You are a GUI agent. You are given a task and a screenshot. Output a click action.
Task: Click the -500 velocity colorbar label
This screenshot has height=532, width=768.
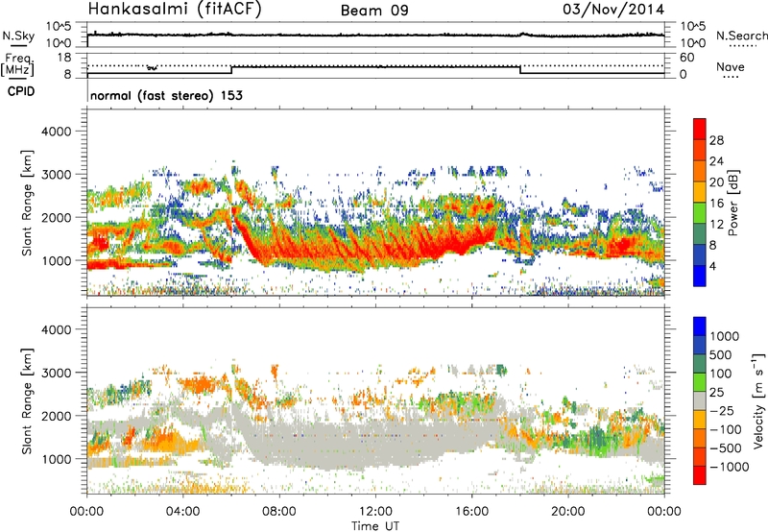(726, 448)
